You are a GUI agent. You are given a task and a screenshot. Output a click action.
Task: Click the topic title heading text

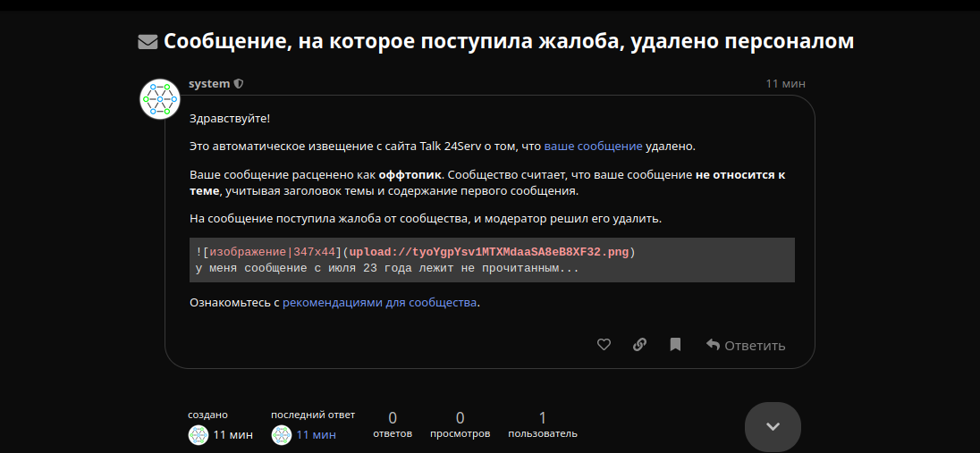tap(508, 41)
